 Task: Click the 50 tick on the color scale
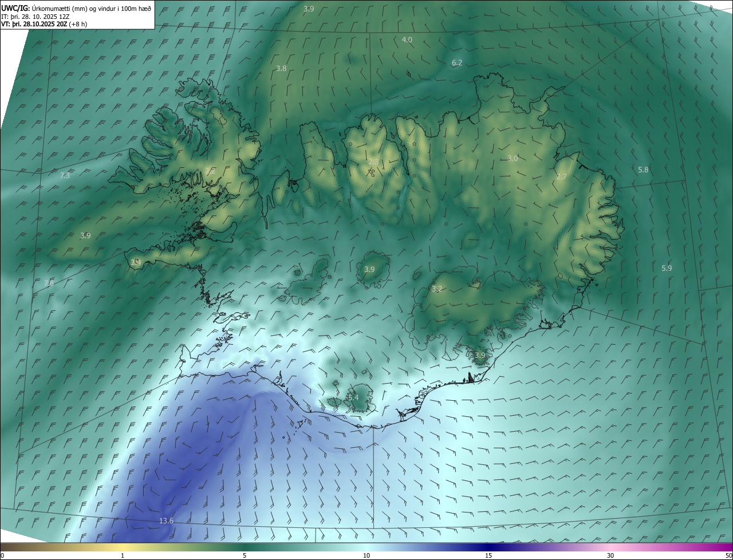pos(728,555)
